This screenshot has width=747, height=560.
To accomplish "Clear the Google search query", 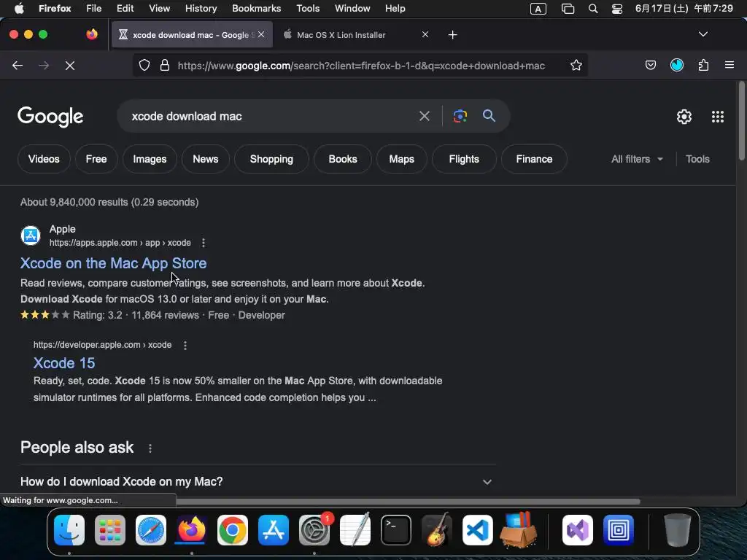I will (x=424, y=116).
